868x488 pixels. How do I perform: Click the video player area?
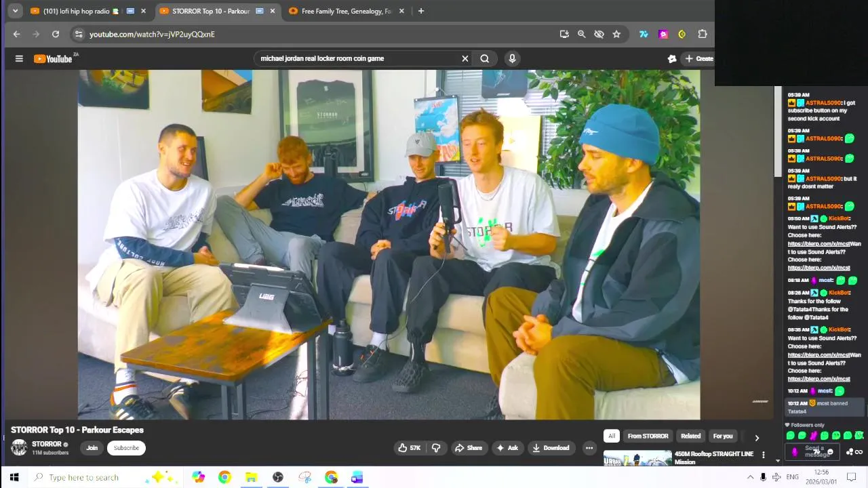pos(389,245)
